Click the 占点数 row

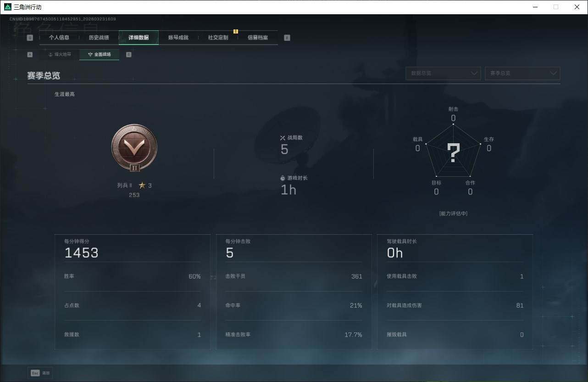pos(133,305)
